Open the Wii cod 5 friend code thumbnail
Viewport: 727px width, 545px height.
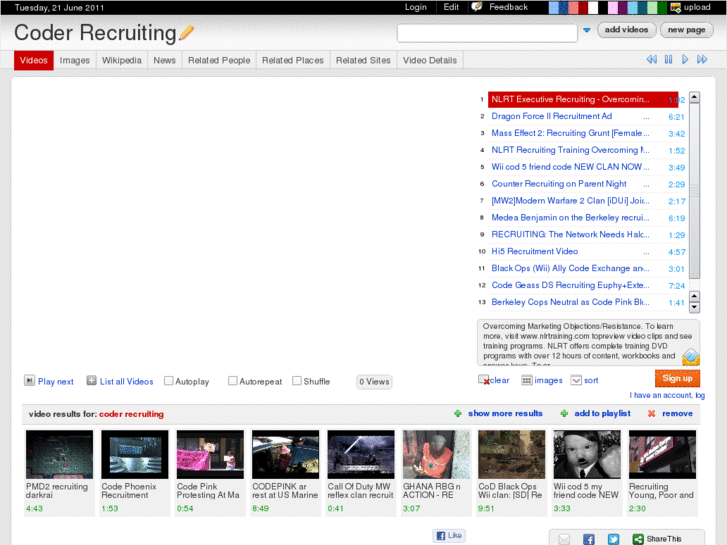[587, 454]
